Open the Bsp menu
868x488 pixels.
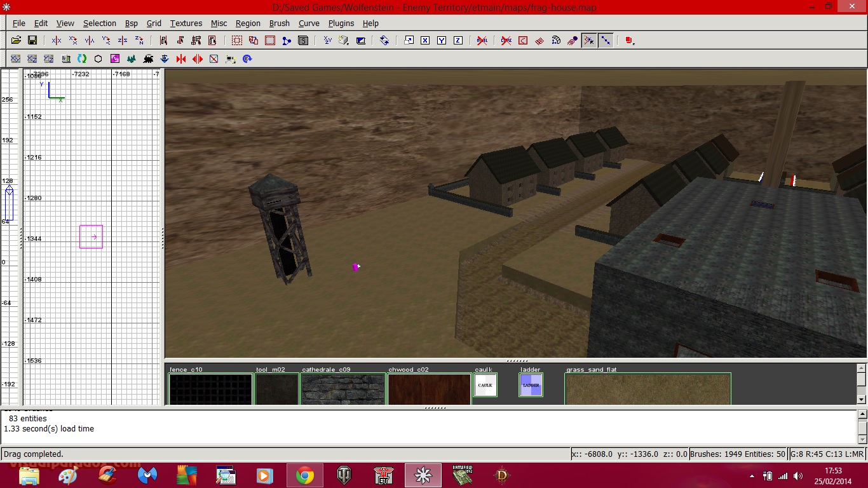(x=131, y=24)
